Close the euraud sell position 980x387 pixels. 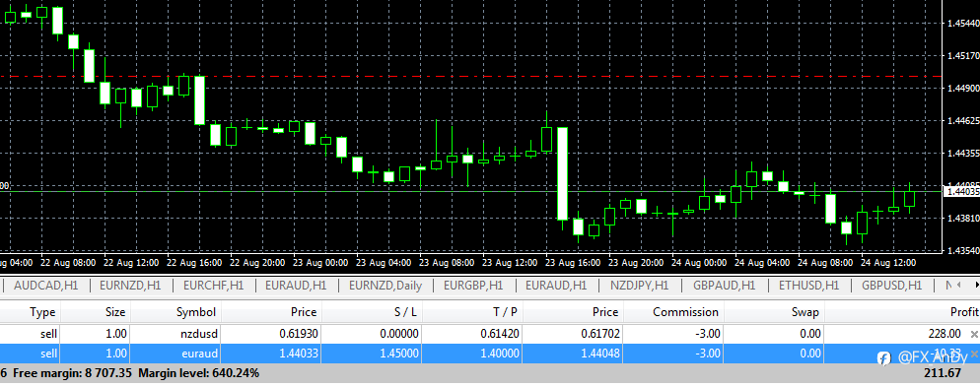pyautogui.click(x=974, y=354)
